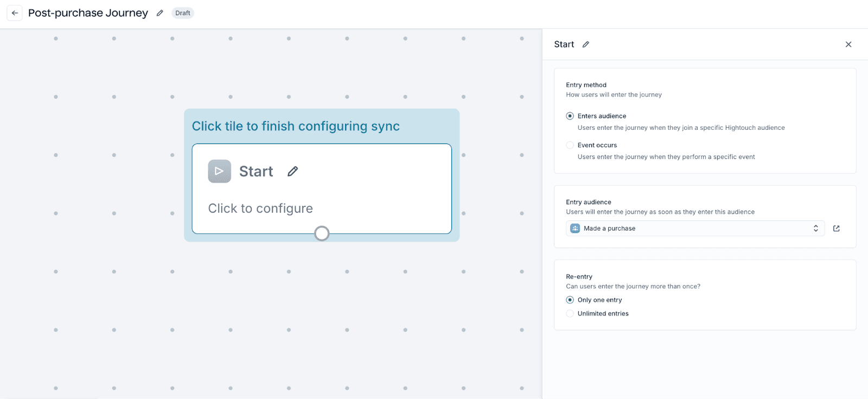Viewport: 868px width, 399px height.
Task: Choose the Unlimited entries option
Action: (570, 314)
